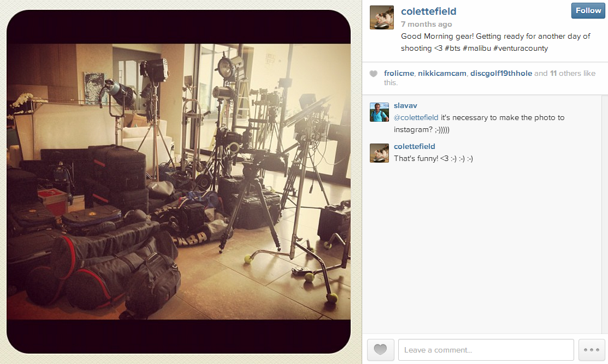Image resolution: width=608 pixels, height=364 pixels.
Task: Open colettefield username above "That's funny!" reply
Action: pos(415,146)
